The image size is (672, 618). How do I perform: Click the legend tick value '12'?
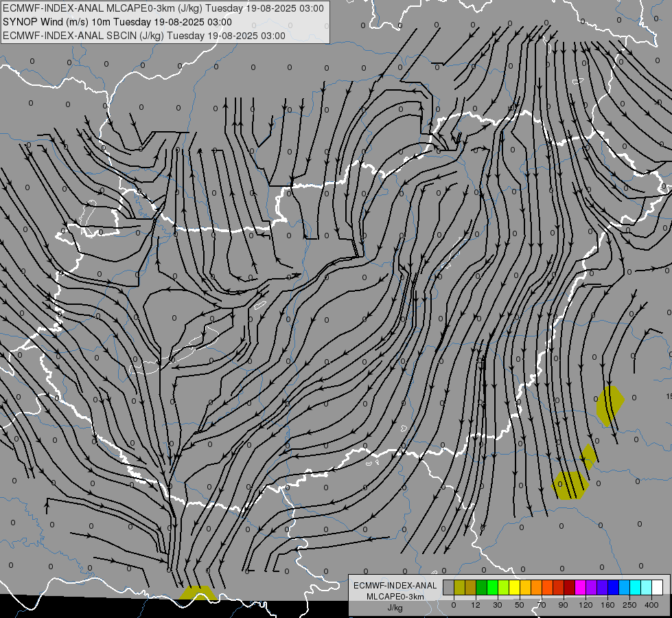click(475, 605)
